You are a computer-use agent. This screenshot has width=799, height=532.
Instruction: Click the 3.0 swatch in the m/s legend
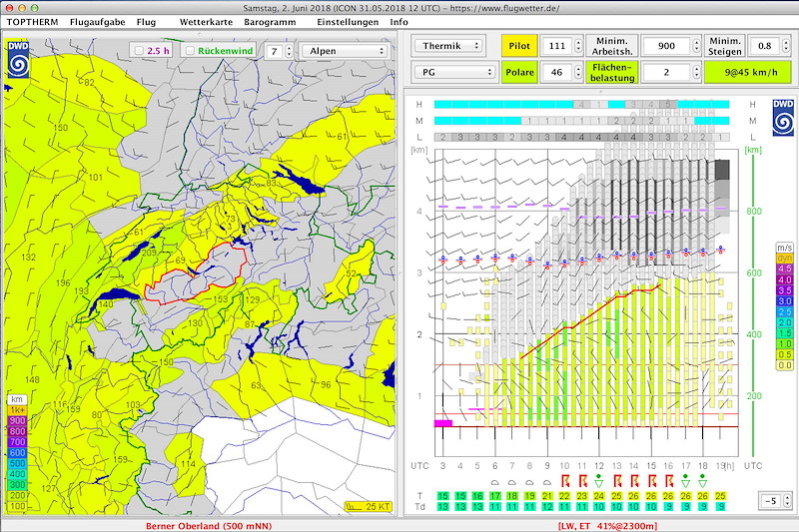(x=785, y=300)
